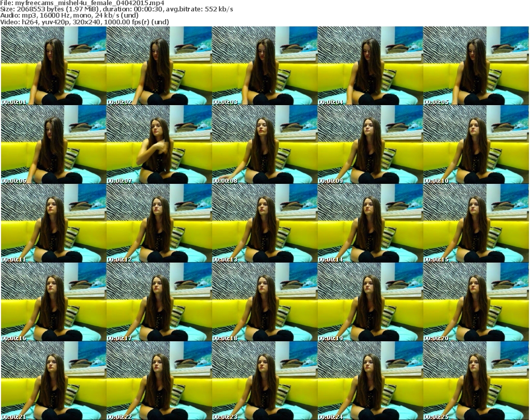Select the thumbnail stamped 00:00:01
Screen dimensions: 530x420
point(54,66)
